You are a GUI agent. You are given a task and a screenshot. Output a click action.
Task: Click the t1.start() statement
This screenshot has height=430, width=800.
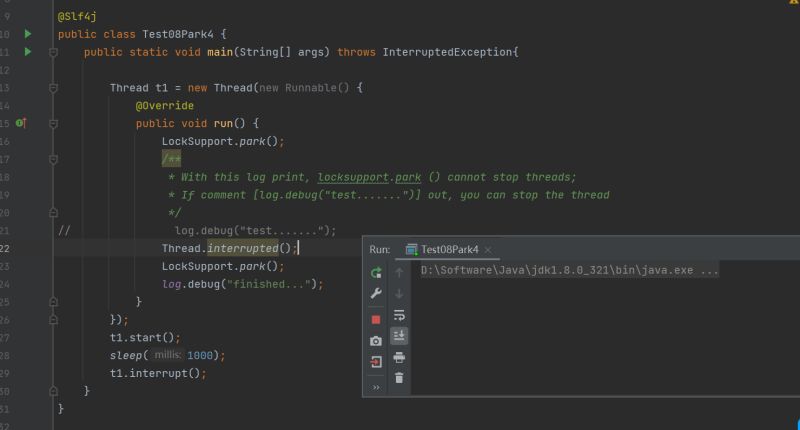[x=145, y=338]
